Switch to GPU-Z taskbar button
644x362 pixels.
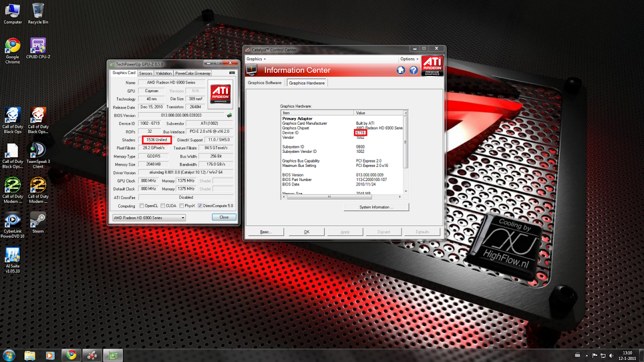(114, 355)
